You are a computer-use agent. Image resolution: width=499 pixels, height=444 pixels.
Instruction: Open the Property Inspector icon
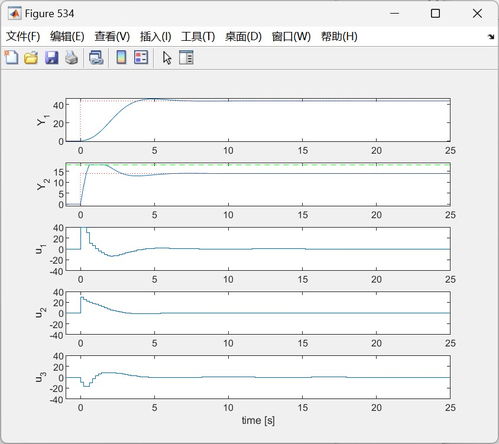point(186,57)
